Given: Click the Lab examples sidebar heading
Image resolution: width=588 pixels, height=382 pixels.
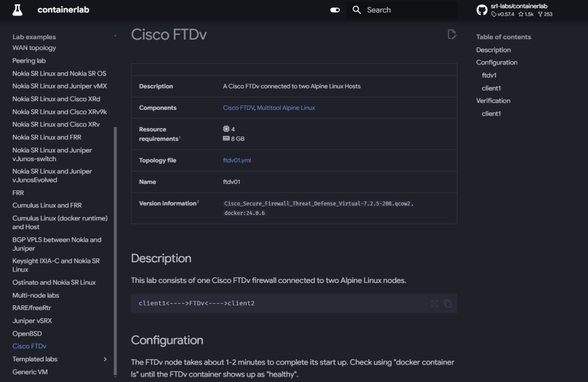Looking at the screenshot, I should point(34,37).
